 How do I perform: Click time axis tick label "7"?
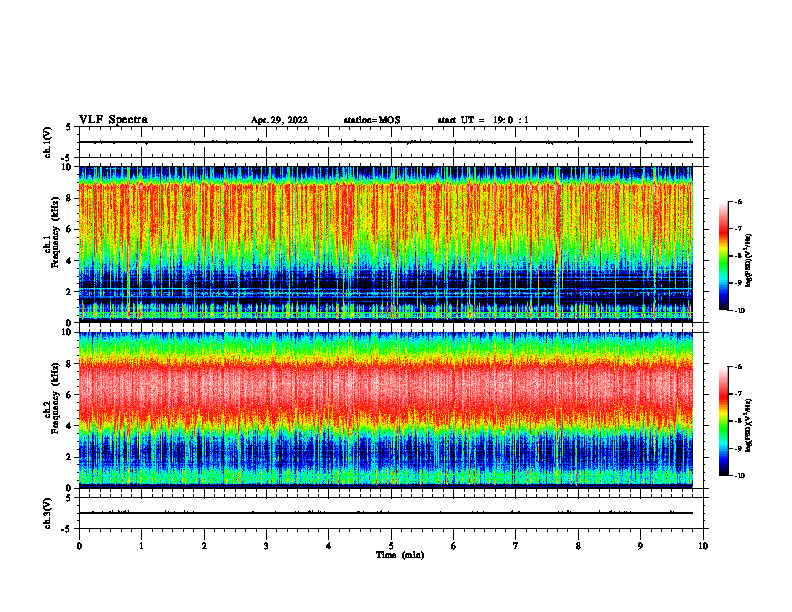click(516, 546)
